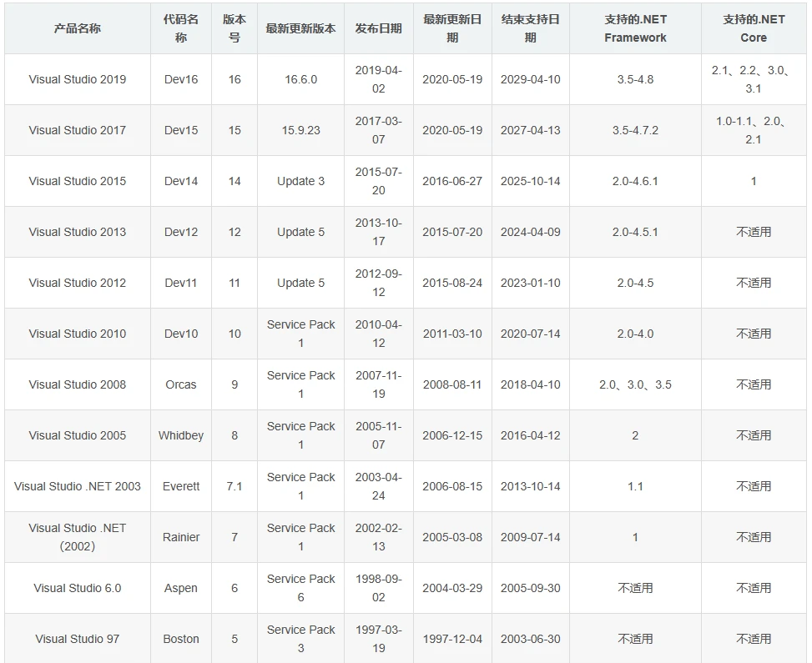812x663 pixels.
Task: Click the 最新更新版本 column header
Action: point(300,28)
